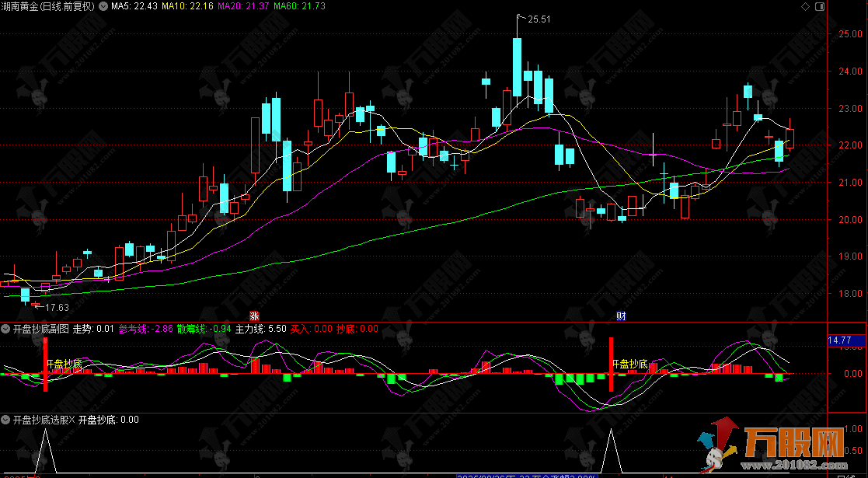Select the MA20 moving average label
The width and height of the screenshot is (868, 478).
[242, 6]
